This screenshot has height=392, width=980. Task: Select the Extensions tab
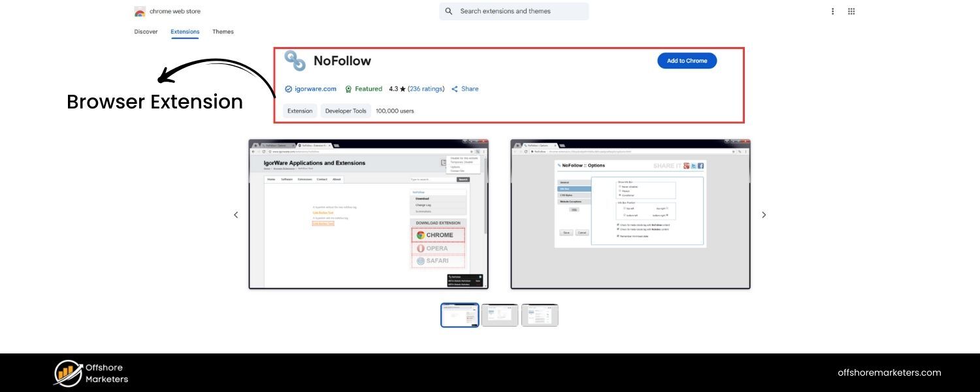pos(185,31)
